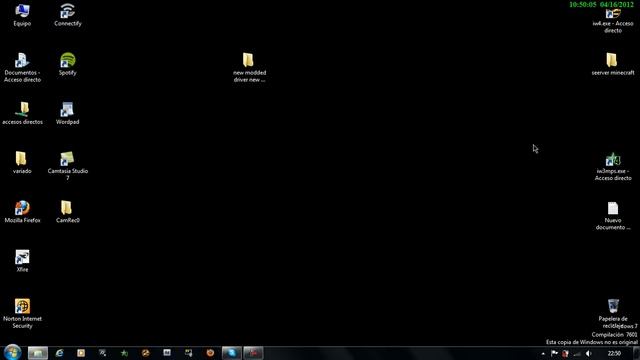Image resolution: width=640 pixels, height=360 pixels.
Task: Select the Spotify desktop icon
Action: pos(68,64)
